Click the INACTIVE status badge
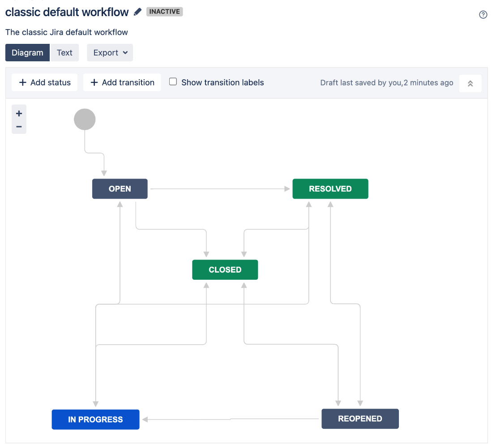The width and height of the screenshot is (492, 448). [x=164, y=12]
